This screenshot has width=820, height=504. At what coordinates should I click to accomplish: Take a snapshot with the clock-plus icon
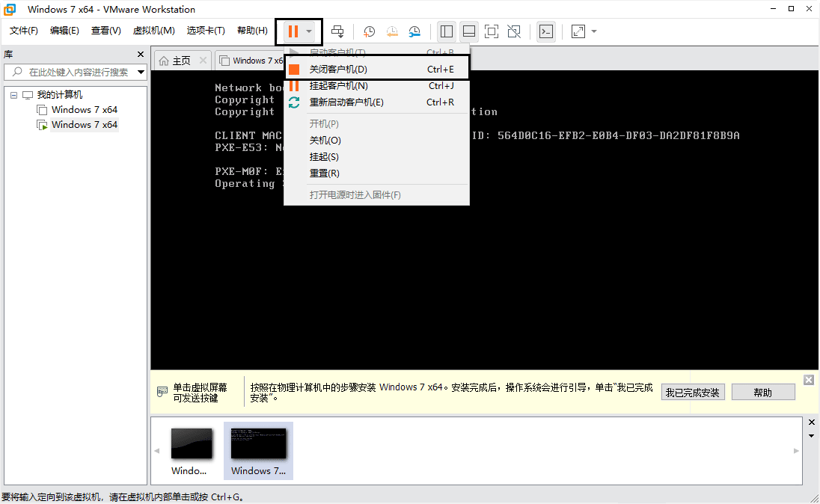coord(369,31)
